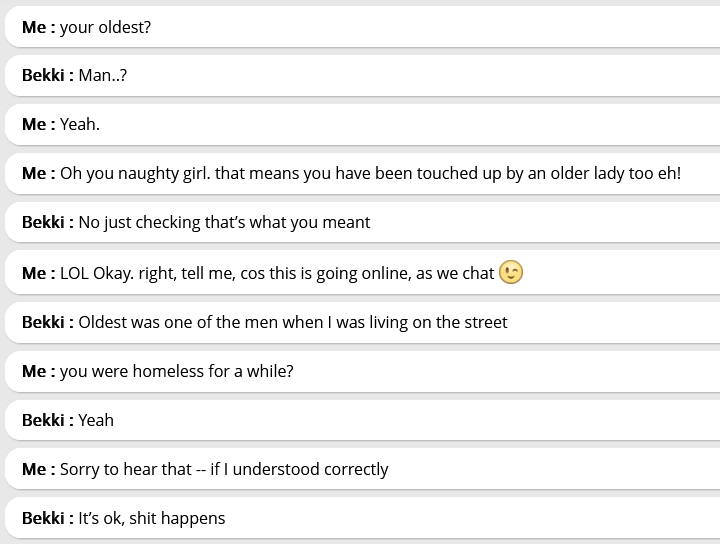Screen dimensions: 720x544
Task: Click the "Sorry to hear that" message text
Action: click(x=224, y=469)
